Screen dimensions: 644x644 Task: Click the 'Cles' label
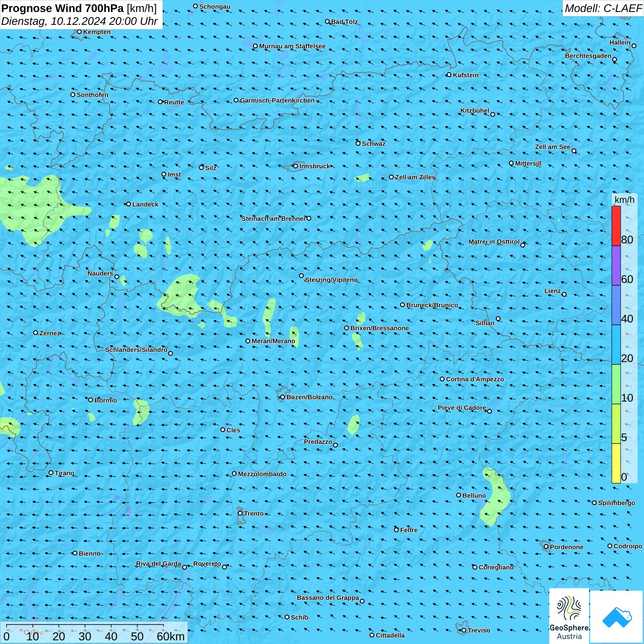(233, 430)
